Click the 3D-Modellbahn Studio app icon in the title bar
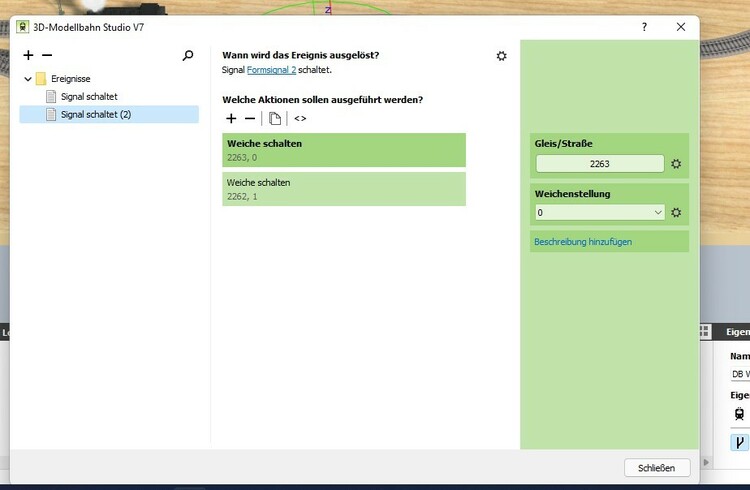The width and height of the screenshot is (750, 490). click(22, 27)
